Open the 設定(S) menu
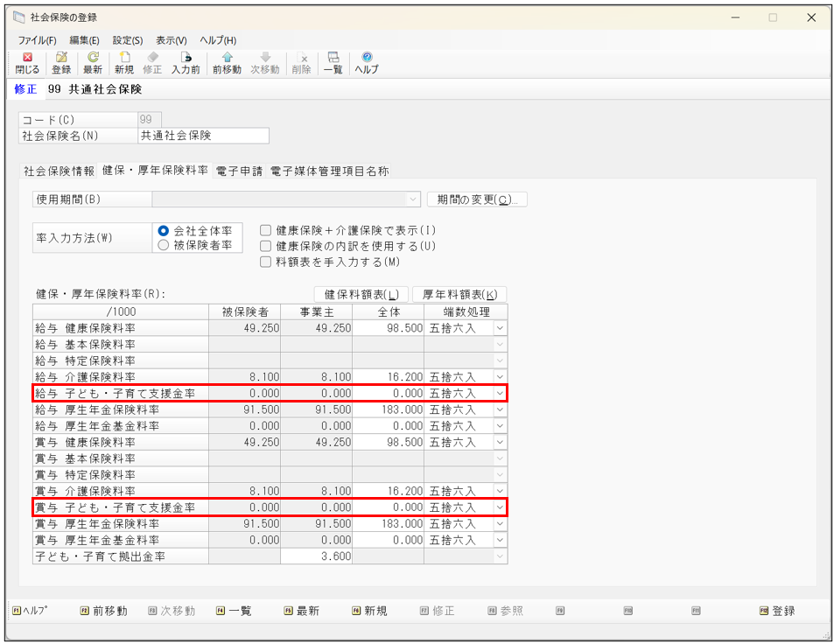The height and width of the screenshot is (644, 834). tap(128, 40)
